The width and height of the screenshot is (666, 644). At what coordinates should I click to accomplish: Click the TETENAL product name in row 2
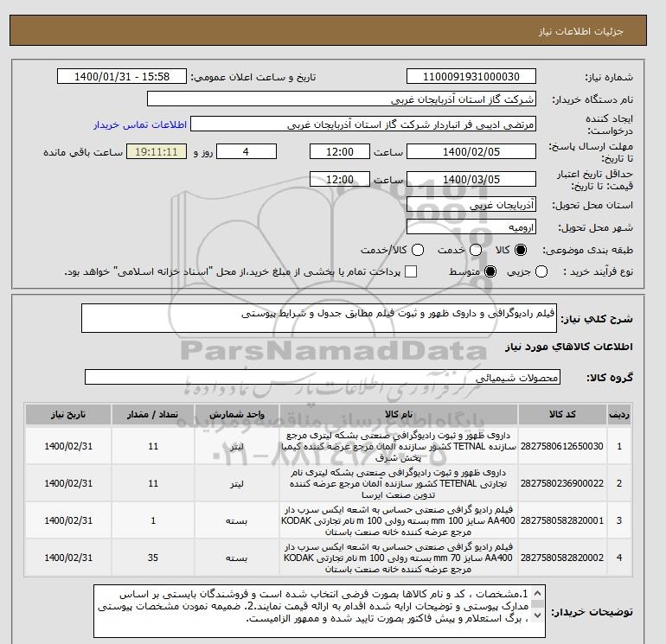(x=399, y=483)
